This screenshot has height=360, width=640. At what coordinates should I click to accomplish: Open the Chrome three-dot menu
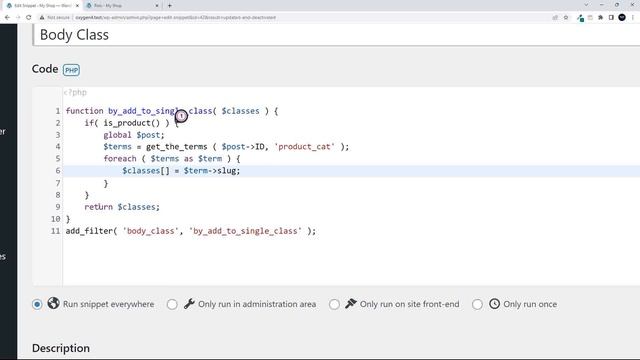pyautogui.click(x=633, y=18)
